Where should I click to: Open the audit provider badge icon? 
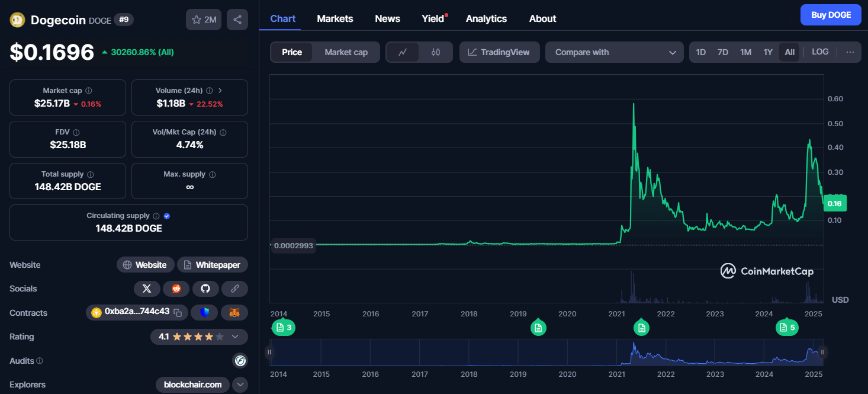click(x=240, y=360)
